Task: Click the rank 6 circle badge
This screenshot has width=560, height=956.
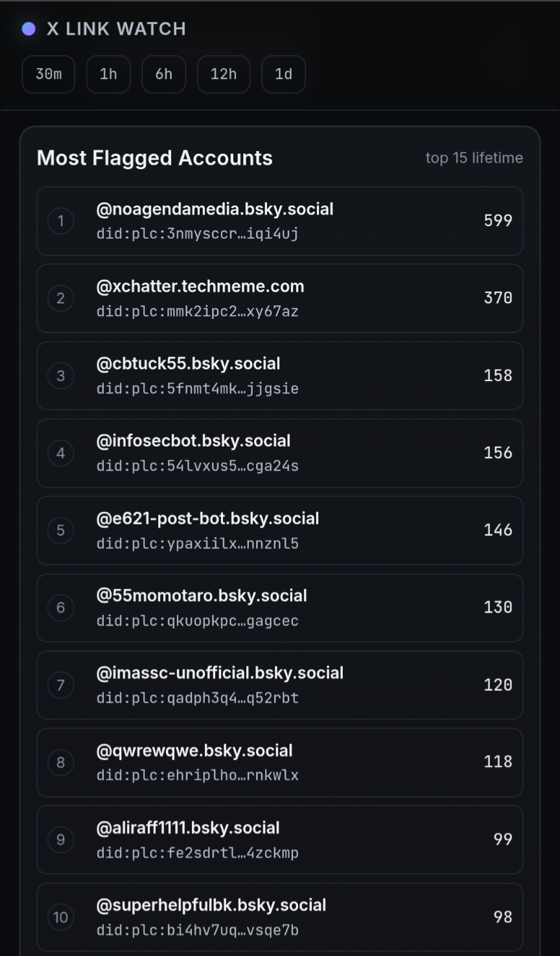Action: (x=61, y=607)
